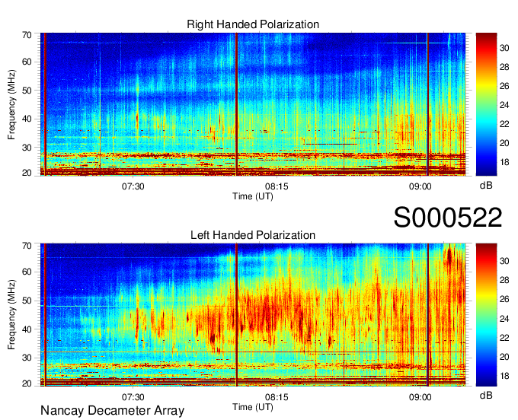Screen dimensions: 518x420
Task: Click the "Frequency (MHz)" label of top plot
Action: pos(11,104)
